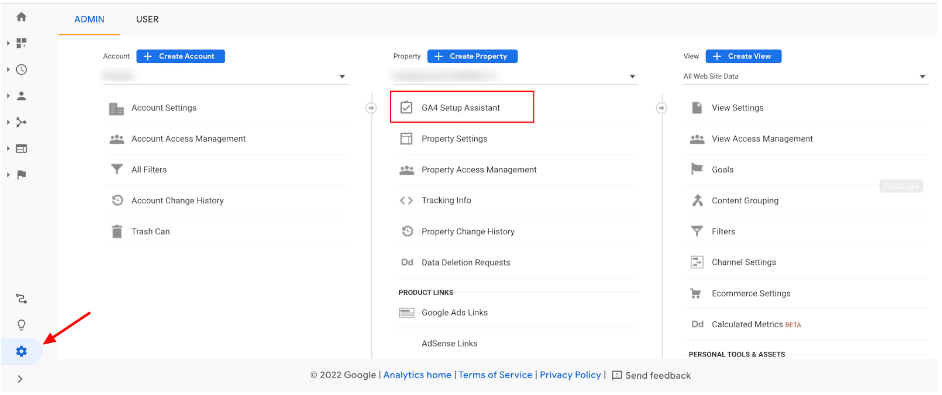Click the Trash Can icon
Viewport: 942px width, 395px height.
[x=117, y=231]
